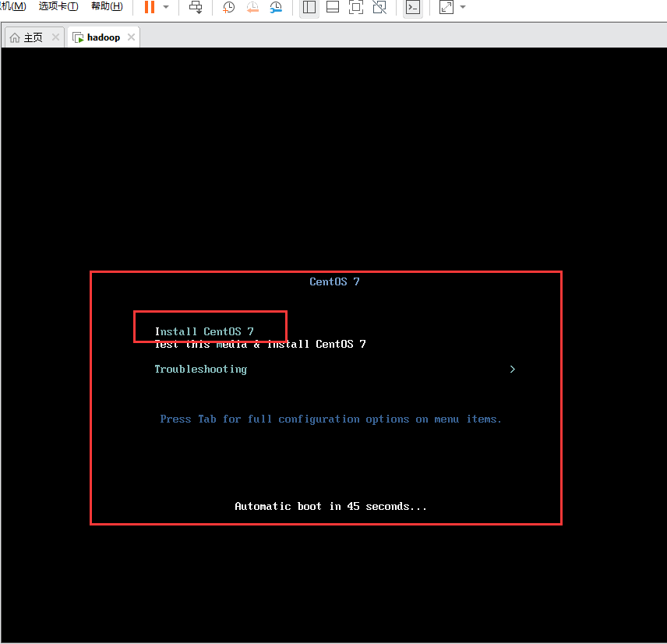Close the 主页 tab
The width and height of the screenshot is (667, 644).
coord(55,37)
